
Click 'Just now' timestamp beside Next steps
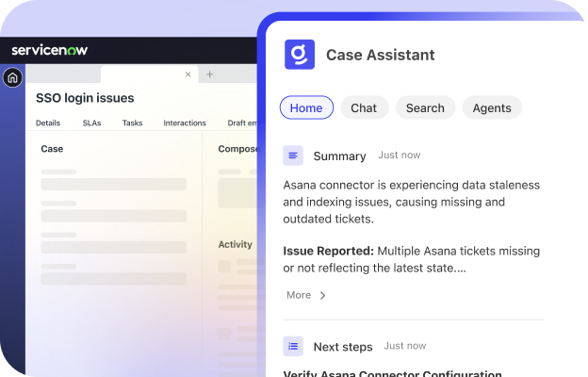point(404,346)
